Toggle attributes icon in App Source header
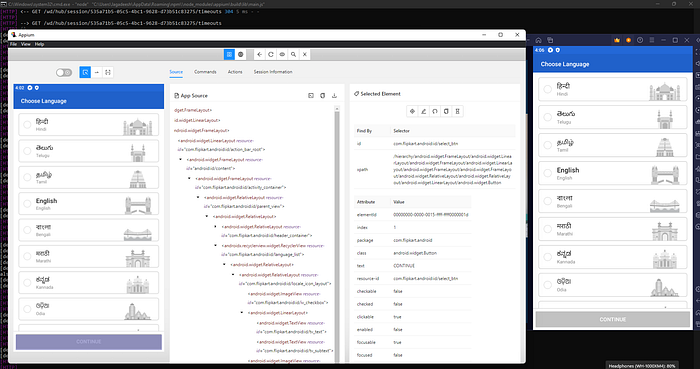This screenshot has height=369, width=700. (311, 95)
